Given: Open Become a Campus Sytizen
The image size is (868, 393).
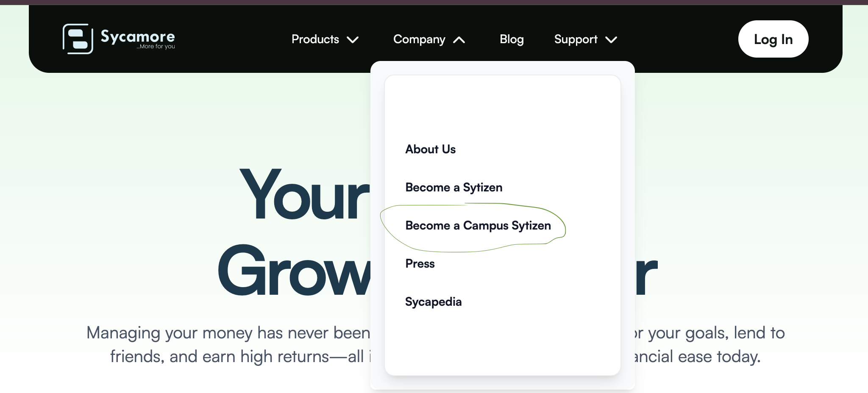Looking at the screenshot, I should (478, 225).
